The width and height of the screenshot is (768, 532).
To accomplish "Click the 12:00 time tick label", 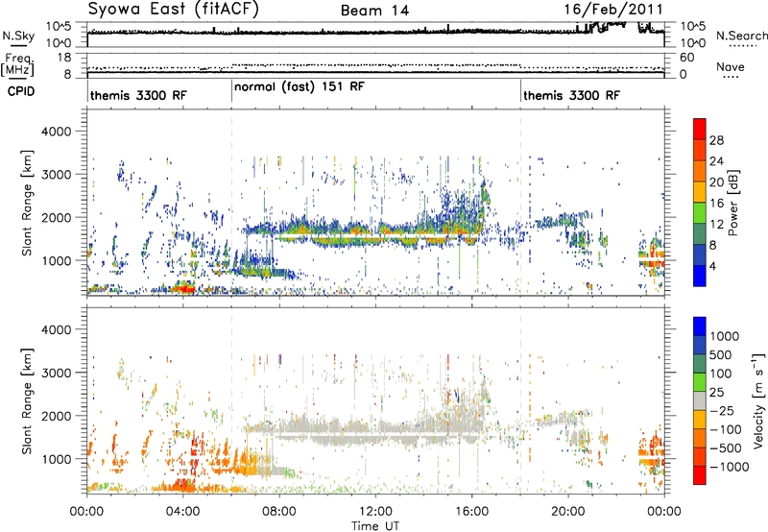I will (x=375, y=512).
